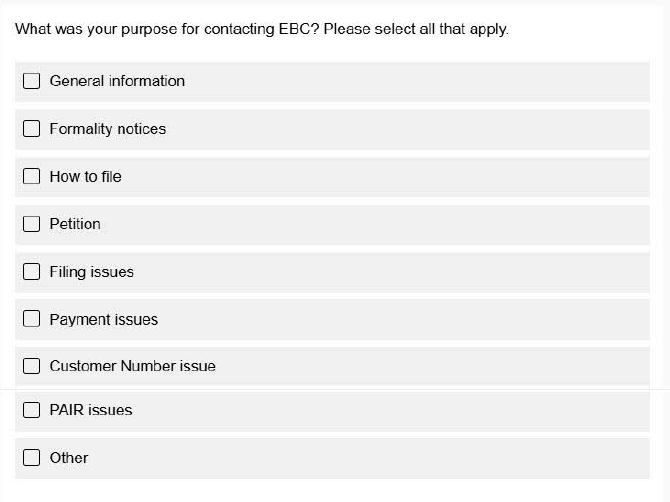The height and width of the screenshot is (502, 670).
Task: Click the "Other" option label text
Action: coord(69,458)
